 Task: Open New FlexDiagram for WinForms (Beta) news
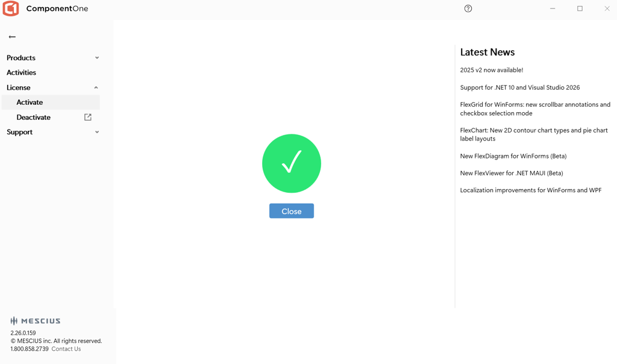pyautogui.click(x=513, y=156)
